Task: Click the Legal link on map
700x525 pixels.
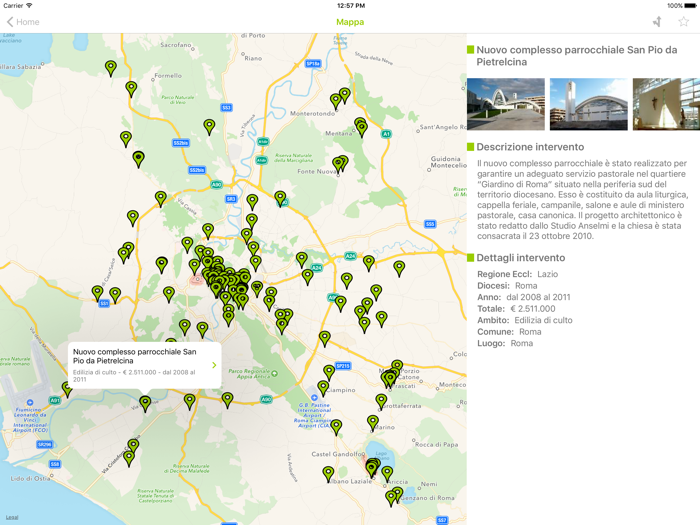Action: click(11, 518)
